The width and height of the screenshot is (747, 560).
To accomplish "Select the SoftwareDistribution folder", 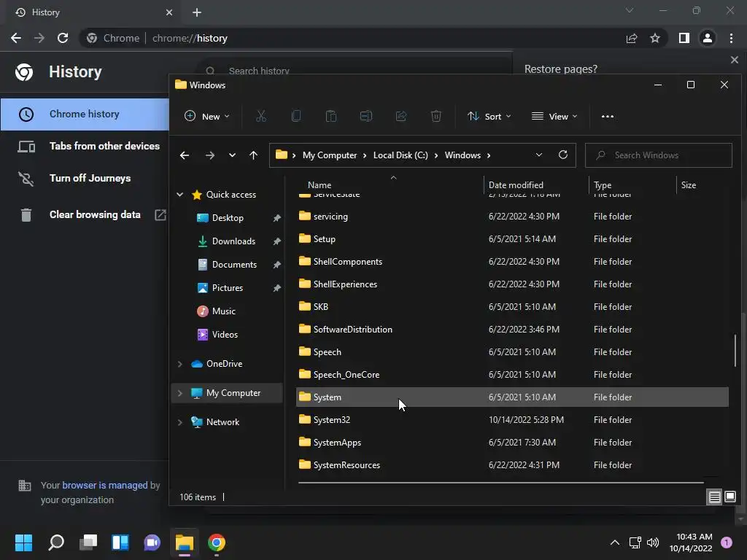I will (512, 330).
